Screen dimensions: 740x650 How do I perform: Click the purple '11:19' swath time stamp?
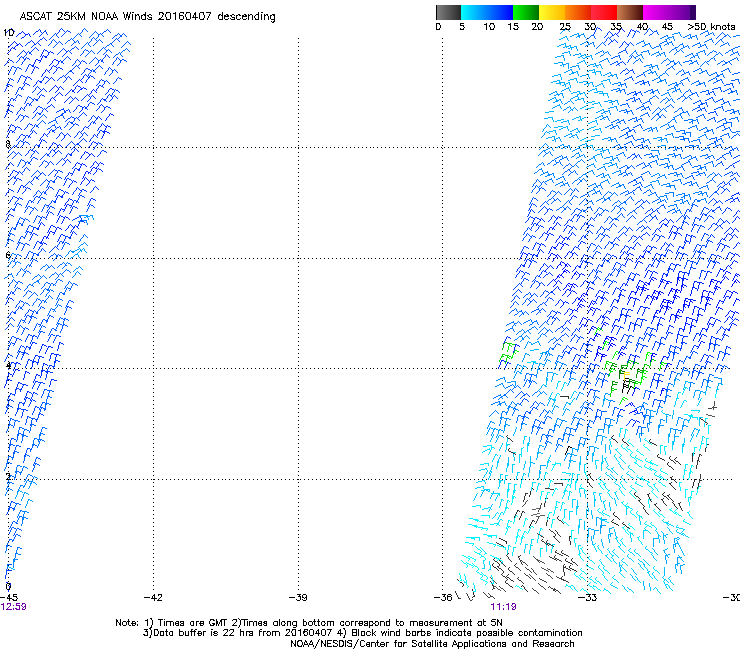pos(503,607)
